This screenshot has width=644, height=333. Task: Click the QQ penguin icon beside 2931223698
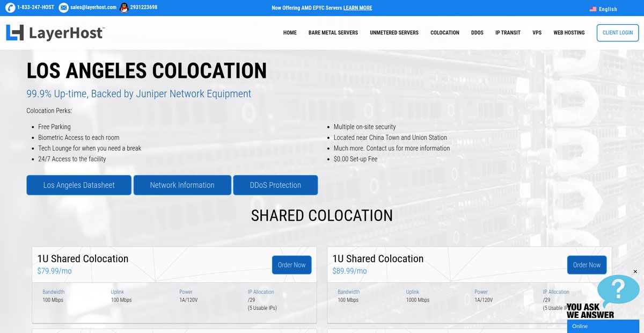click(124, 8)
